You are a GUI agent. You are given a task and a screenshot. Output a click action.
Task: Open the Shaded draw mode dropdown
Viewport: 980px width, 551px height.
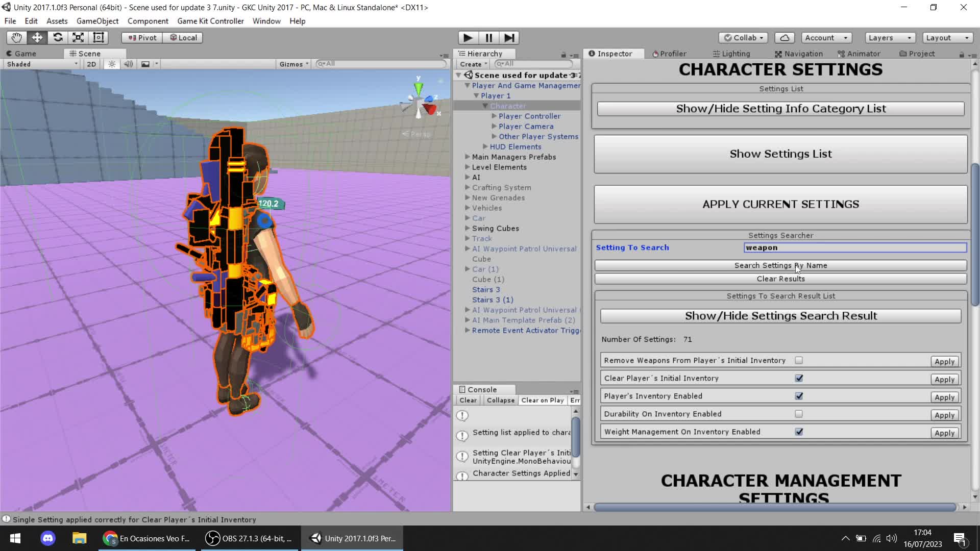[x=42, y=64]
